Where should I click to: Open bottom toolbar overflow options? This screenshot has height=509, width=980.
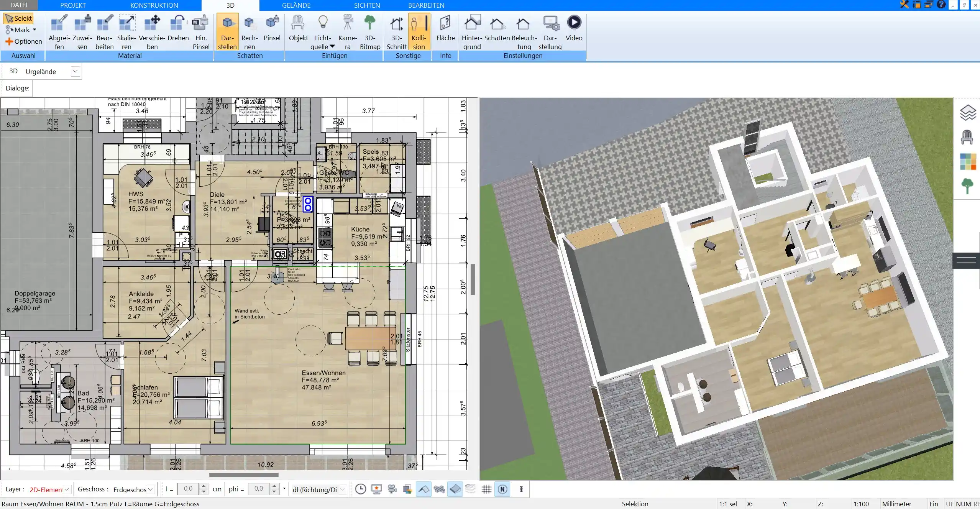click(521, 489)
